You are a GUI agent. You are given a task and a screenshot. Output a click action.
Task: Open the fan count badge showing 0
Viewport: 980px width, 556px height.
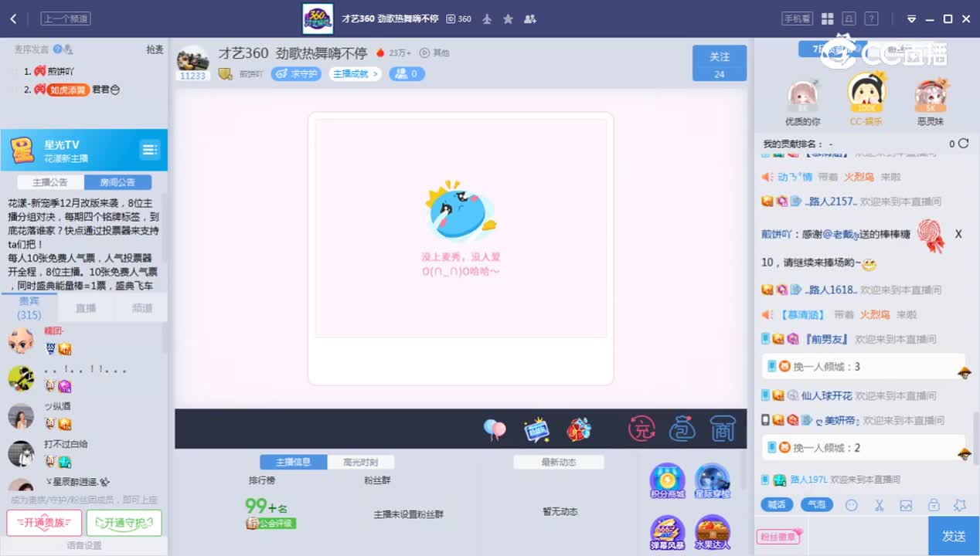coord(407,74)
